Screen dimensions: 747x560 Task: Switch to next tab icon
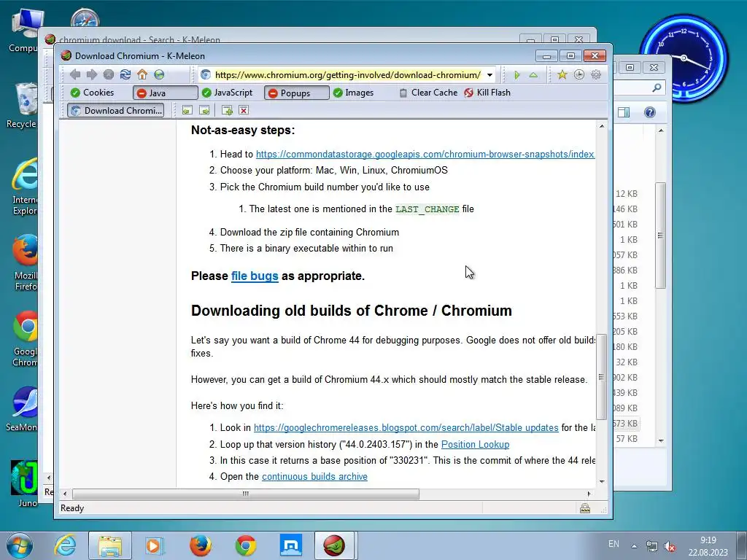[x=204, y=111]
